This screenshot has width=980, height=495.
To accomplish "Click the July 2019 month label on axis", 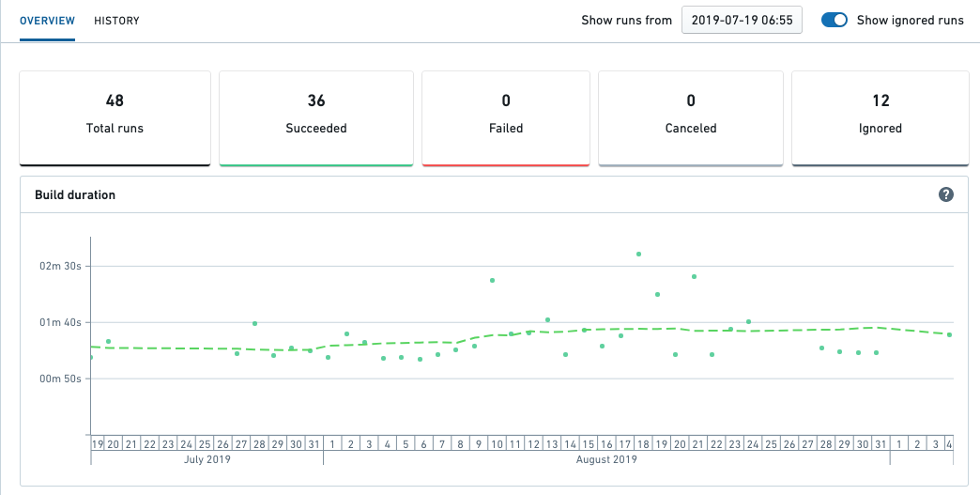I will point(207,459).
